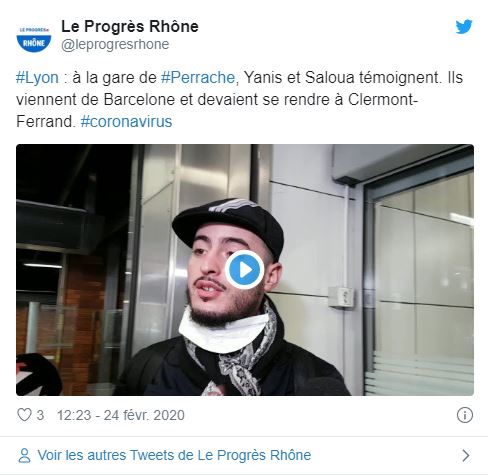
Task: Like the tweet with heart icon
Action: (x=24, y=415)
